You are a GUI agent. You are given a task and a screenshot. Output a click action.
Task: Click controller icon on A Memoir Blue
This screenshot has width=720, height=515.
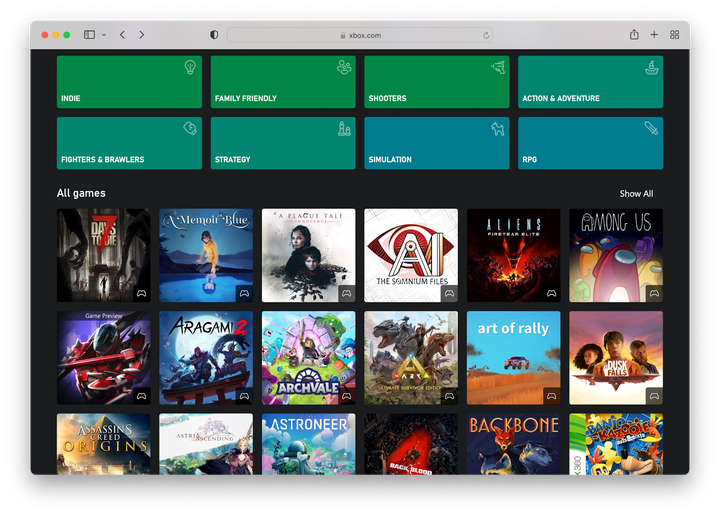244,293
